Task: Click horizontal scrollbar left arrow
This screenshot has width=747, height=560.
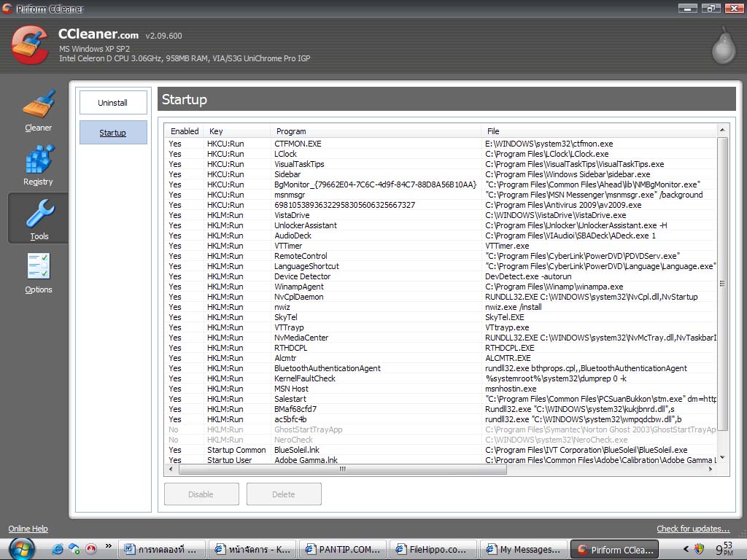Action: pos(171,469)
